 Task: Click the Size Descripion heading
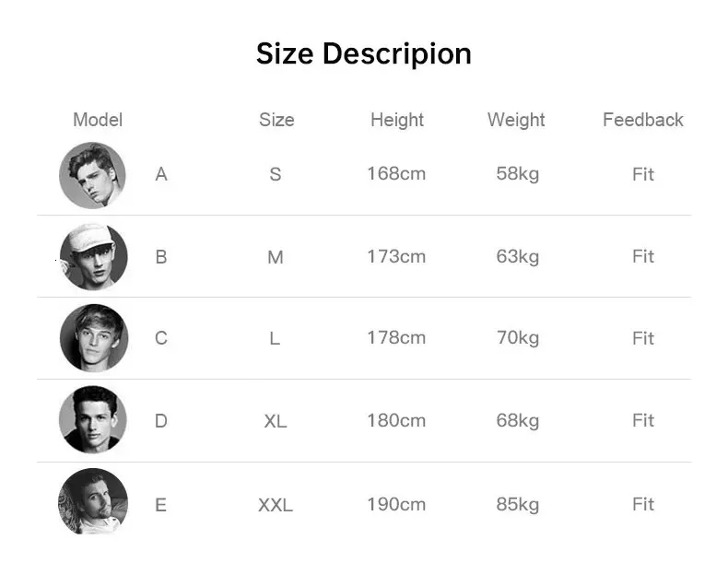(x=364, y=53)
